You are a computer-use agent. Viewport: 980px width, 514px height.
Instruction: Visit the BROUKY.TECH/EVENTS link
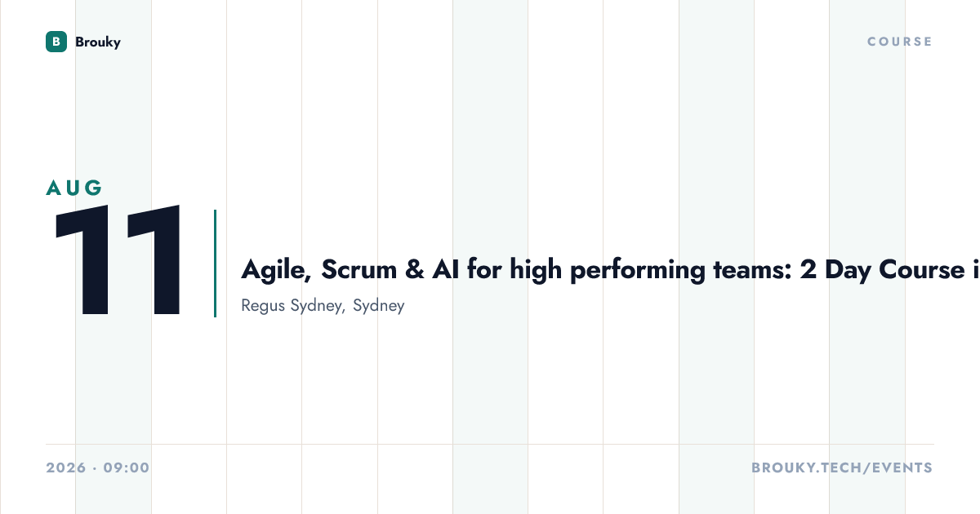pyautogui.click(x=842, y=467)
